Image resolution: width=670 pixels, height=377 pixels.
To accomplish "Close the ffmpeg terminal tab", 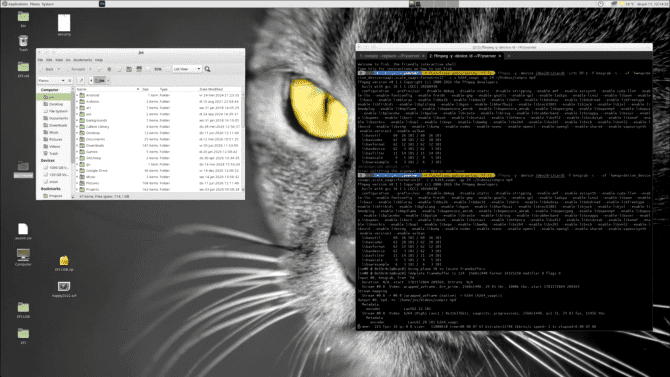I will [x=500, y=56].
